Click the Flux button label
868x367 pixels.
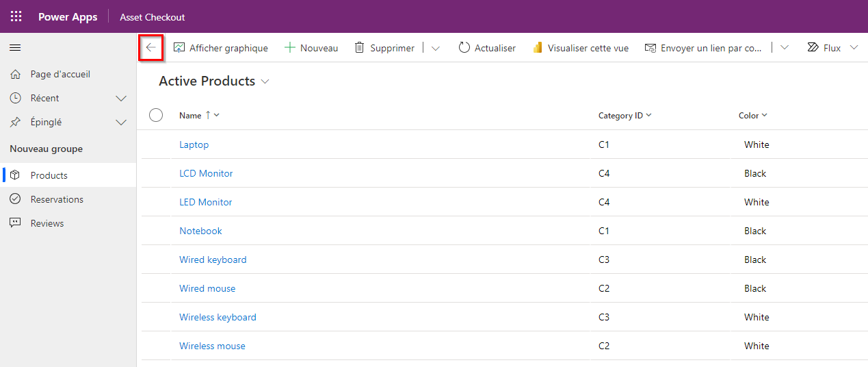832,48
